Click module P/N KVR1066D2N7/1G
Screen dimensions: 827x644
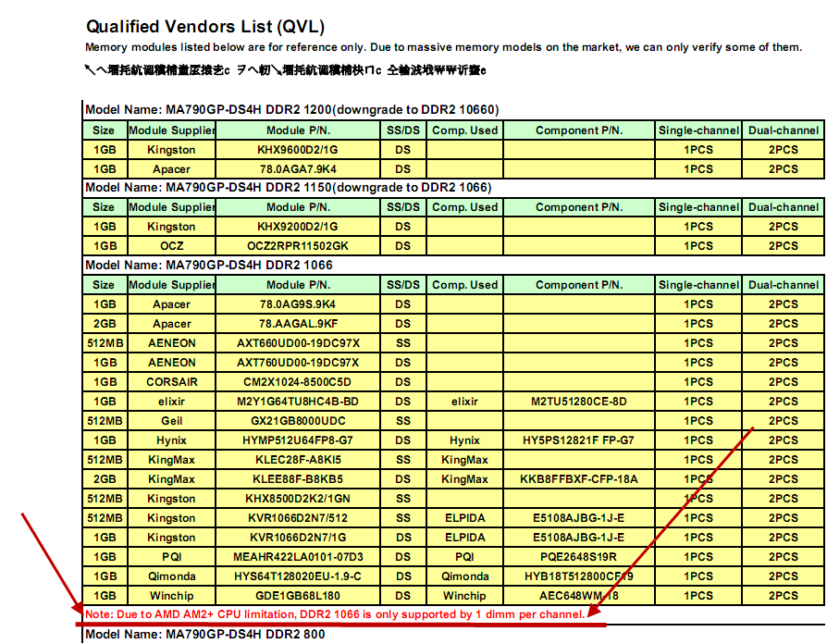tap(298, 538)
